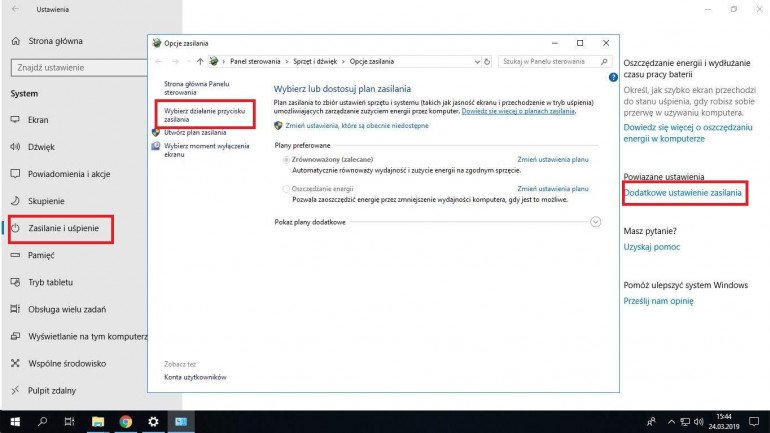Show hidden system tray icons
This screenshot has height=433, width=770.
671,422
